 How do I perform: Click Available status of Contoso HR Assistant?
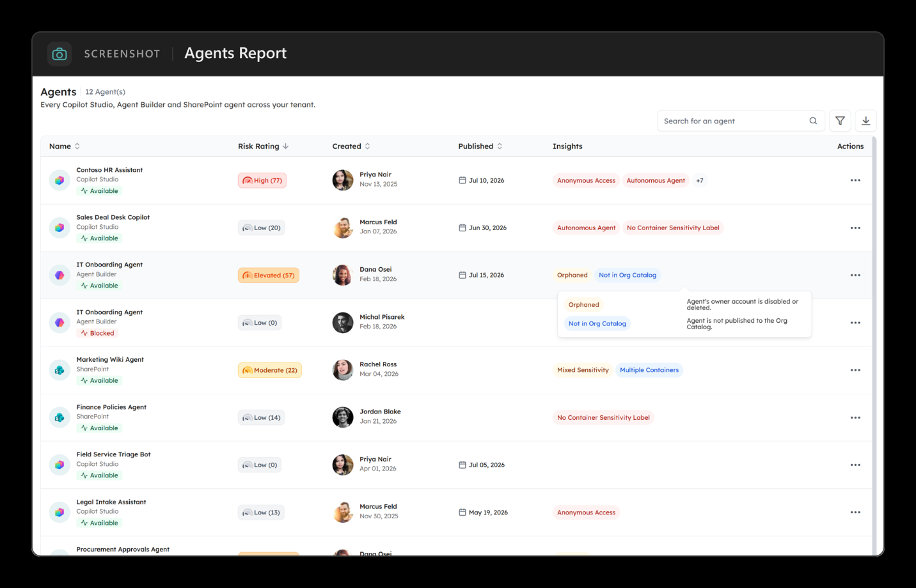pos(99,191)
